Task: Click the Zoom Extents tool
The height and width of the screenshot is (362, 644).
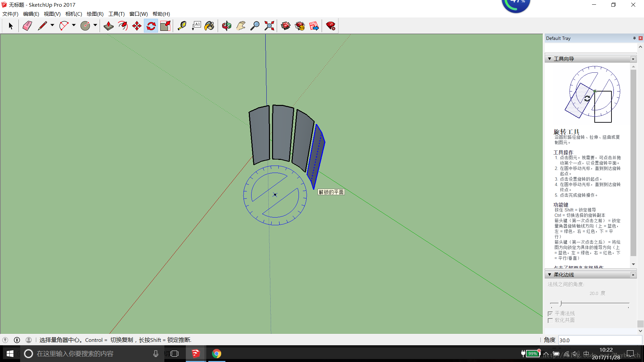Action: coord(269,26)
